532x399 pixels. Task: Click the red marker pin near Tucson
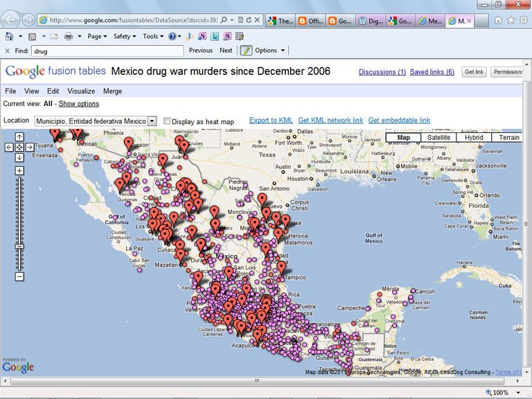point(128,143)
